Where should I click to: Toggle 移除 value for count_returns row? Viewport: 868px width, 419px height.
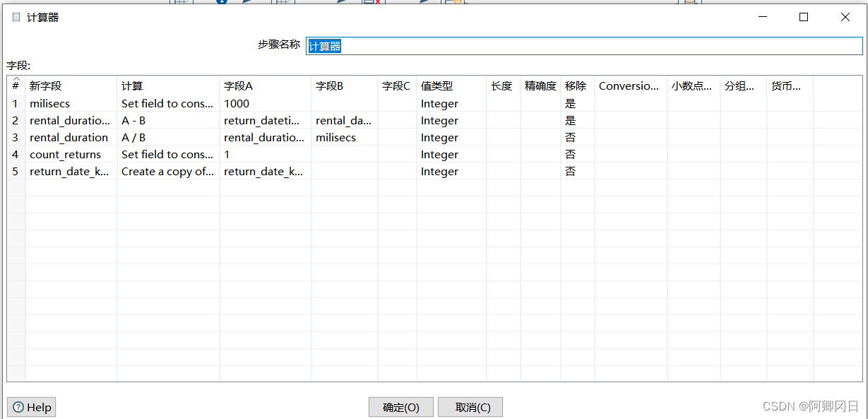tap(571, 155)
